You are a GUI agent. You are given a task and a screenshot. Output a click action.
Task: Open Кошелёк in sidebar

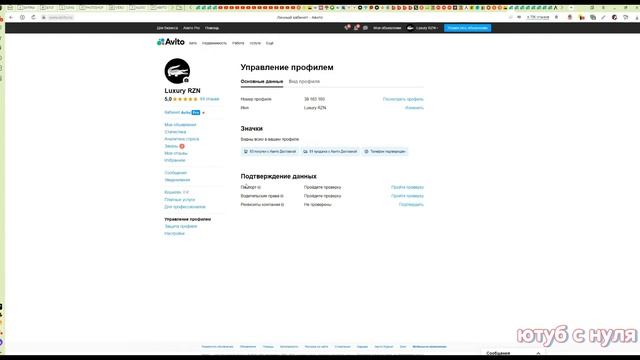pos(176,192)
